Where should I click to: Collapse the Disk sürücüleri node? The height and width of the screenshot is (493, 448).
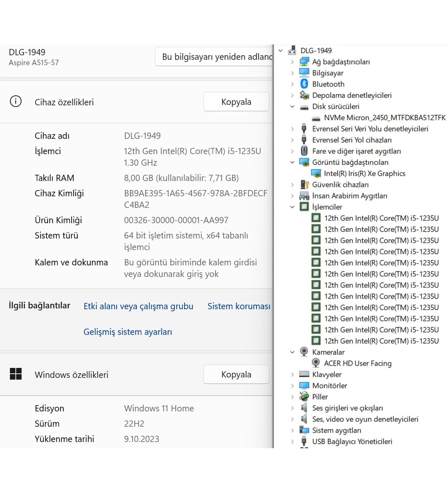pos(292,107)
